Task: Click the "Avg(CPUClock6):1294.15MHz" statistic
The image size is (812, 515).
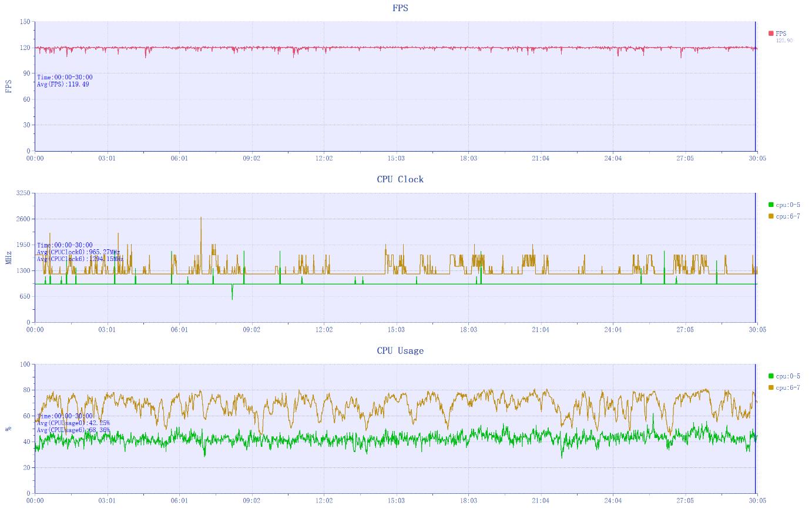Action: coord(80,259)
